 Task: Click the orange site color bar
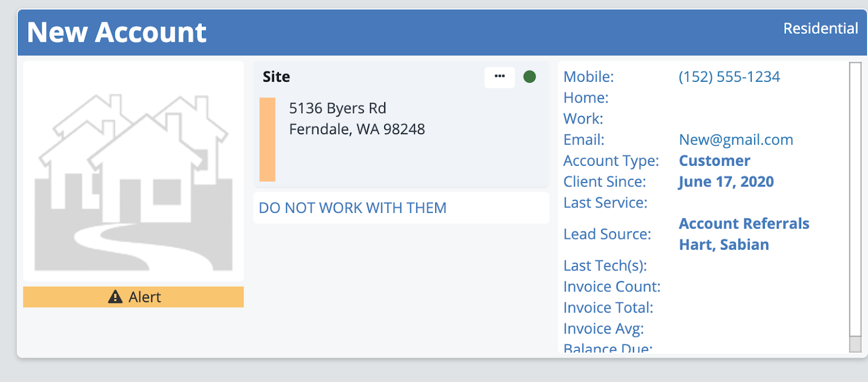pyautogui.click(x=267, y=139)
